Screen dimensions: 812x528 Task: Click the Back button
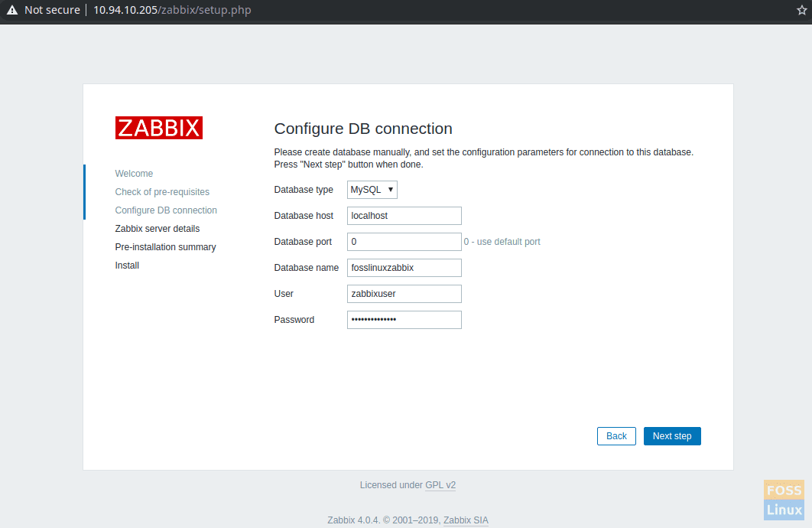(616, 436)
